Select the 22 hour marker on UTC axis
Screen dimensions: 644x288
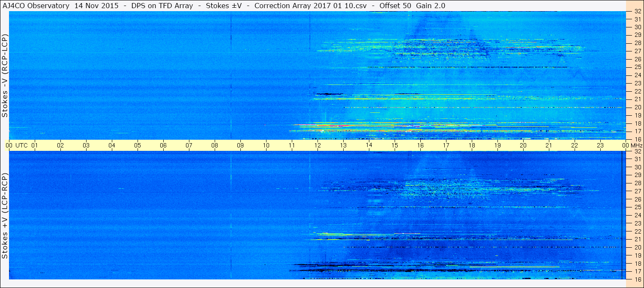click(575, 145)
